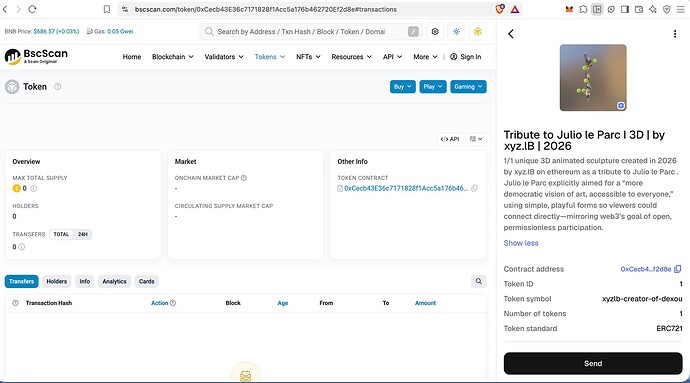Image resolution: width=690 pixels, height=383 pixels.
Task: Open site information icon in address bar
Action: 125,9
